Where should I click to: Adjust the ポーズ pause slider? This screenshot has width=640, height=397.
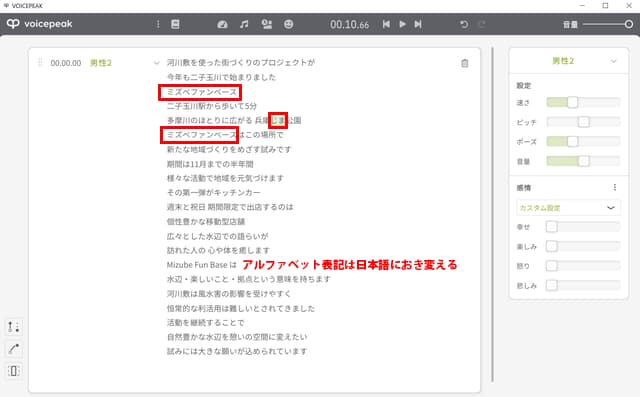click(583, 141)
